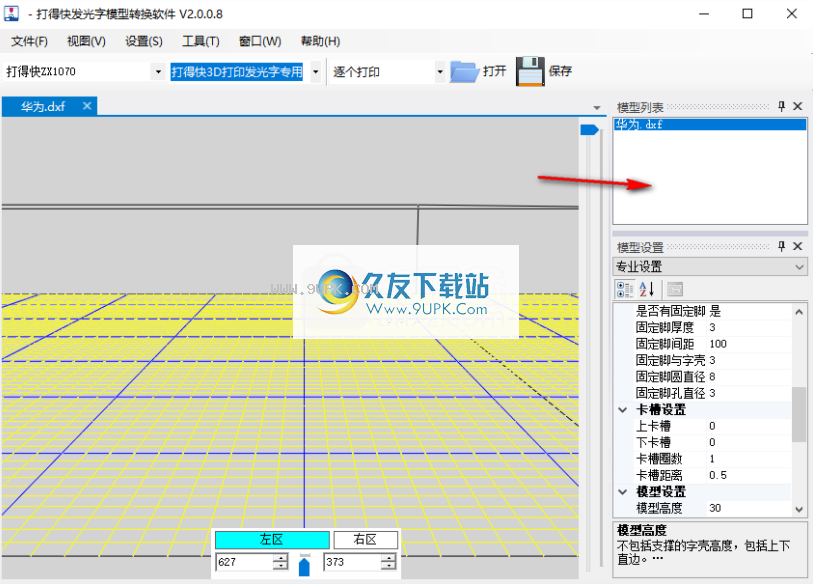The width and height of the screenshot is (813, 584).
Task: Minimize the application window
Action: pyautogui.click(x=704, y=13)
